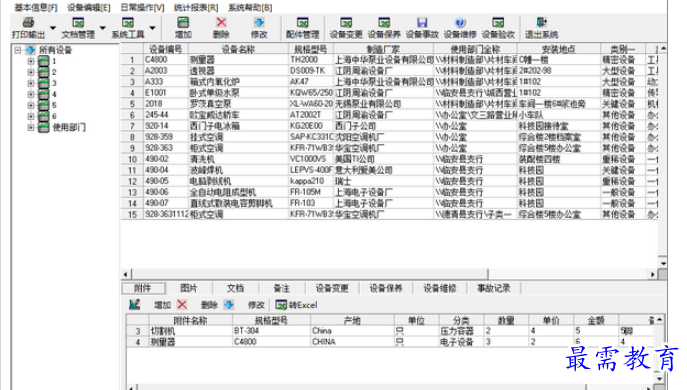Open the 系统帮助[B] menu
Viewport: 687px width, 390px height.
250,7
